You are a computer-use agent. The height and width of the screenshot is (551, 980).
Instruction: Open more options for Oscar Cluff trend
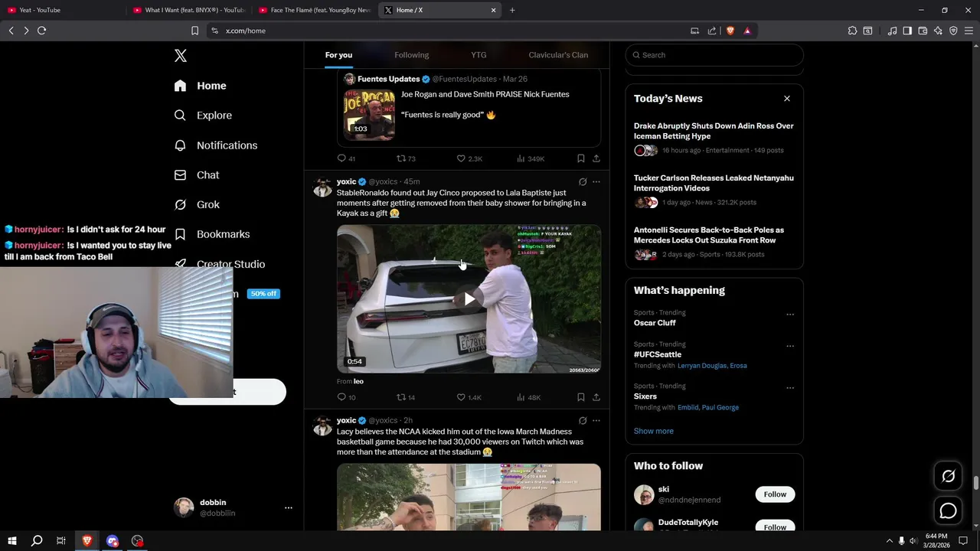[790, 315]
